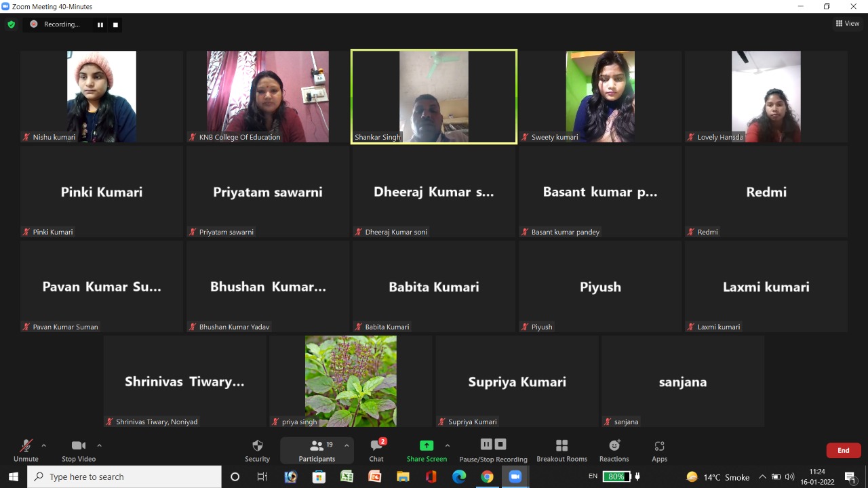Select KNB College Of Education video tile
The height and width of the screenshot is (488, 868).
click(x=268, y=96)
